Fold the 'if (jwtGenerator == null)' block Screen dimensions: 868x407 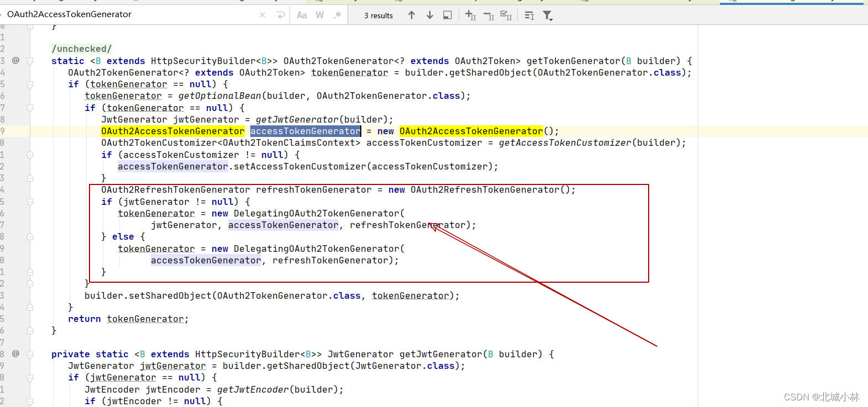(x=30, y=378)
